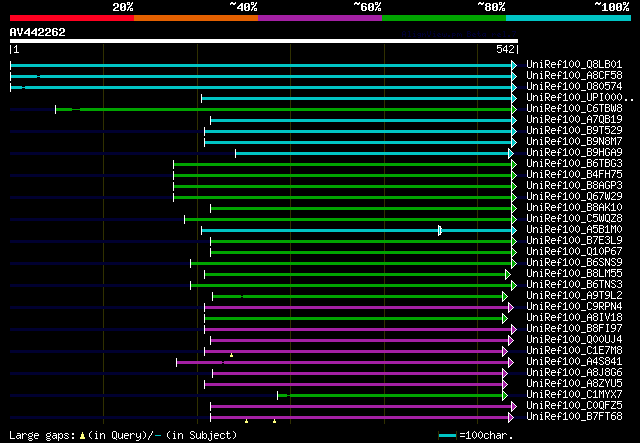Click the UniRef100_A5B1M0 label
Screen dimensions: 640x443
coord(574,230)
